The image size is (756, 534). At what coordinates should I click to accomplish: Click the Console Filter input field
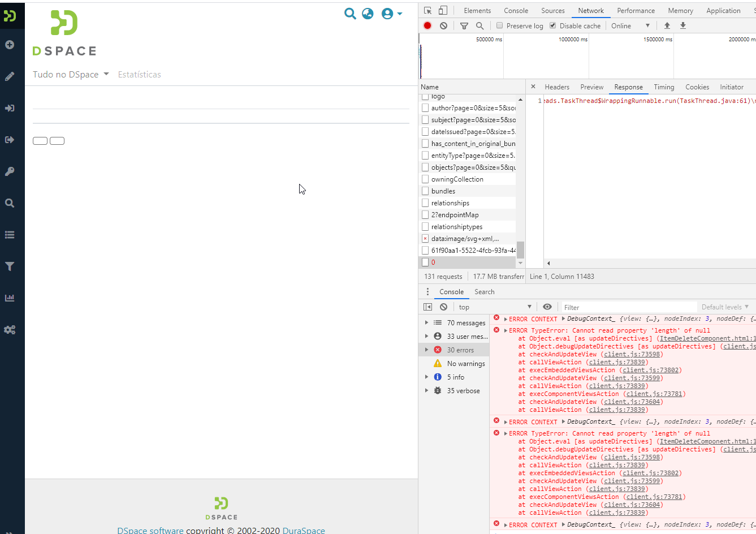click(628, 307)
